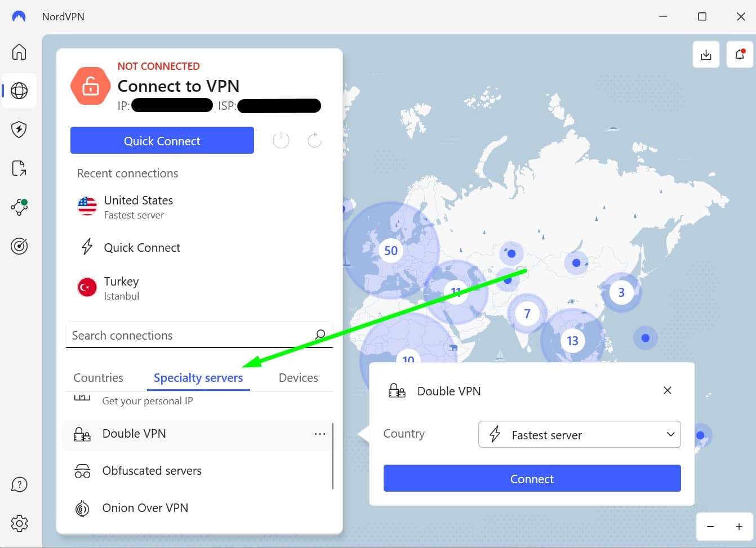Click the United States flag icon
Viewport: 756px width, 548px height.
click(x=87, y=206)
